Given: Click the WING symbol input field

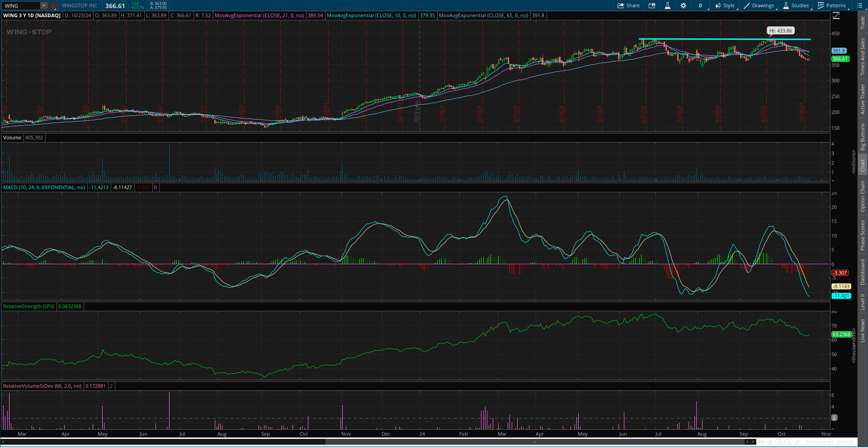Looking at the screenshot, I should 22,5.
